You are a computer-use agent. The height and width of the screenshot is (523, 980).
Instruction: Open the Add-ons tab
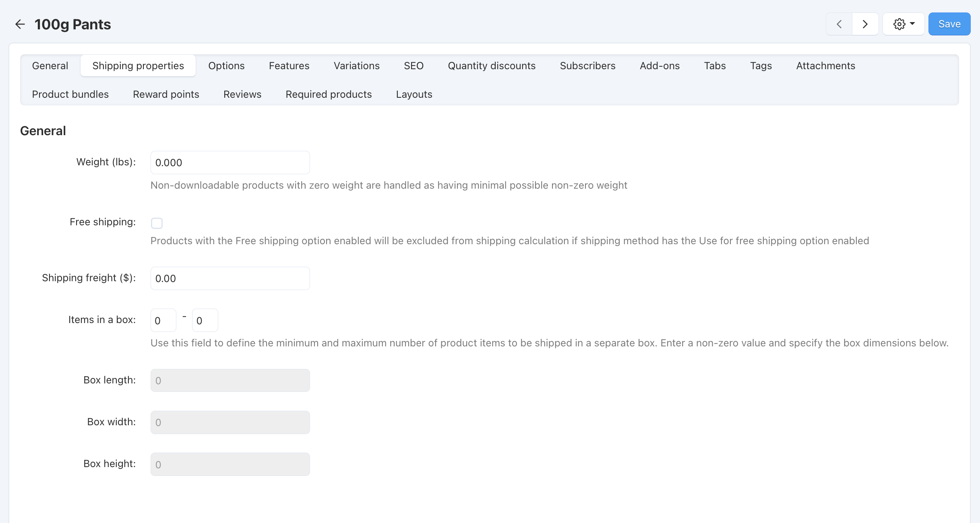pyautogui.click(x=660, y=66)
